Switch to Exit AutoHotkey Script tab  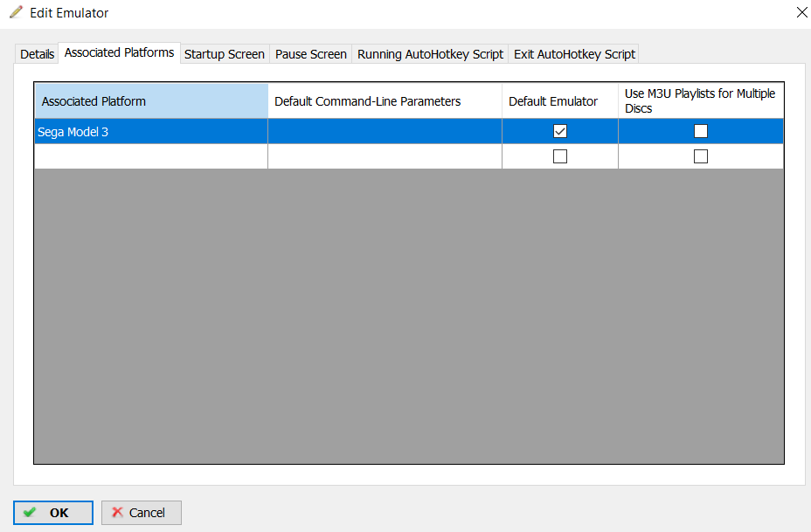point(574,54)
